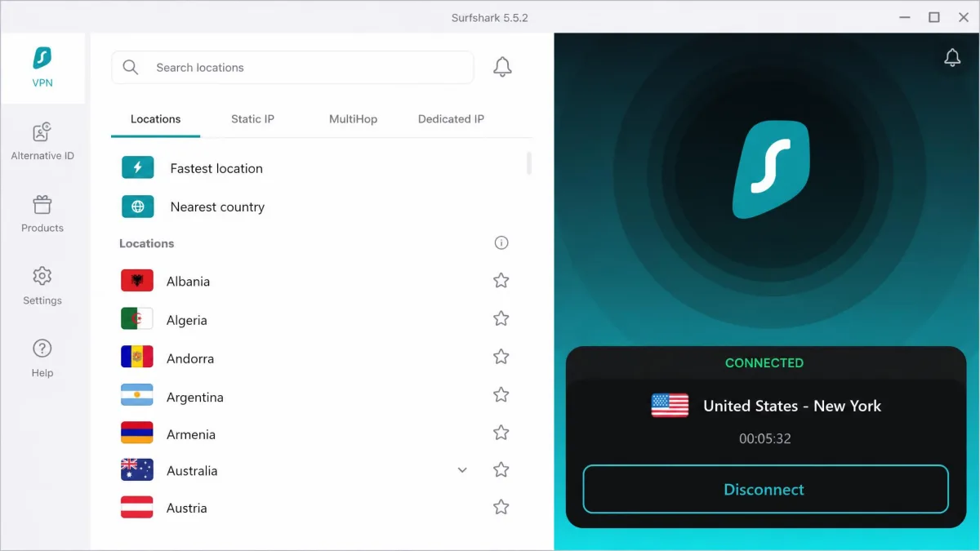Open Alternative ID in sidebar
Viewport: 980px width, 551px height.
point(42,140)
